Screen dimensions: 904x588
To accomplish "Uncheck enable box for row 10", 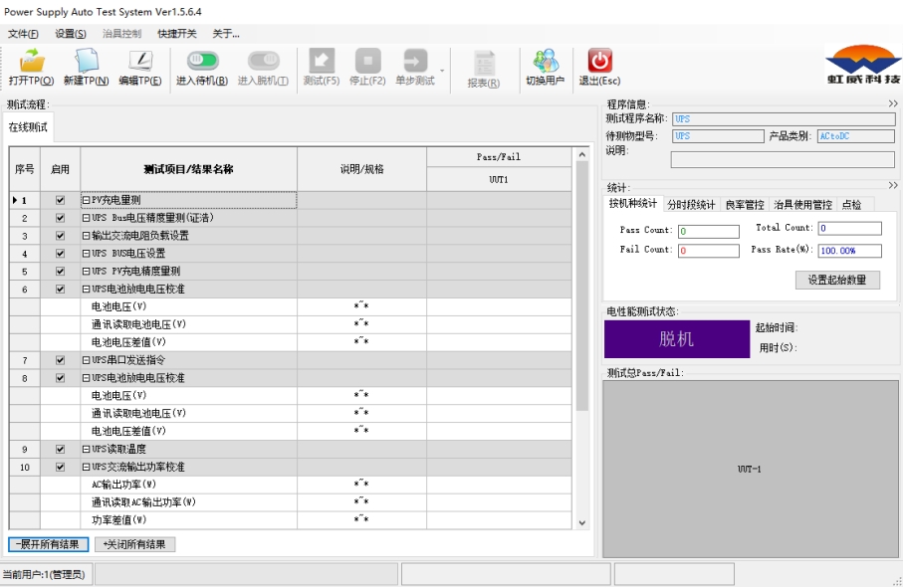I will (60, 468).
